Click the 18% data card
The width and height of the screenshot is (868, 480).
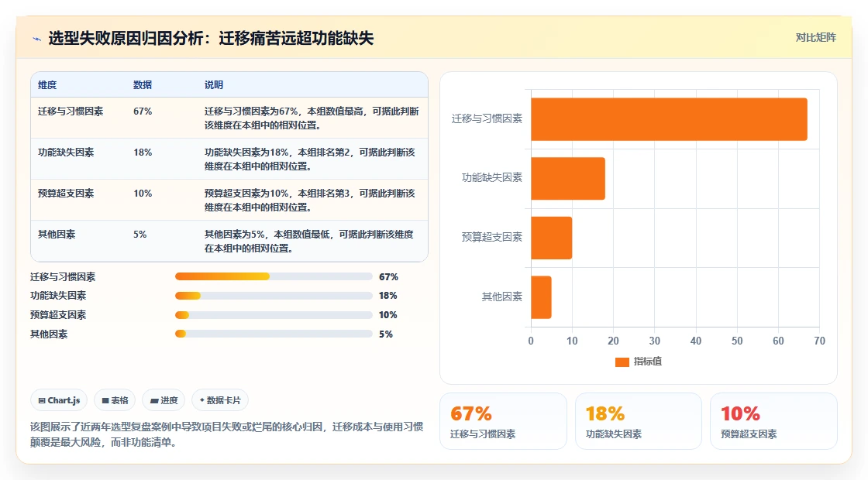[639, 421]
